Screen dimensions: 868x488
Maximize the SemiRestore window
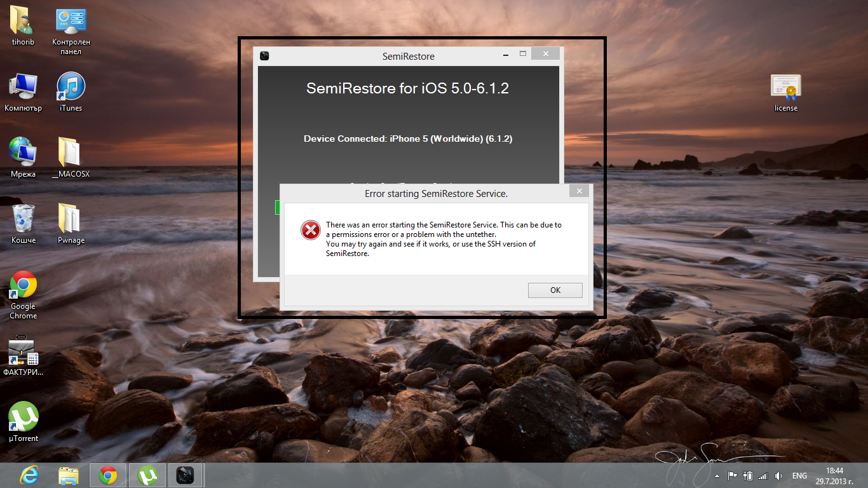click(x=523, y=54)
